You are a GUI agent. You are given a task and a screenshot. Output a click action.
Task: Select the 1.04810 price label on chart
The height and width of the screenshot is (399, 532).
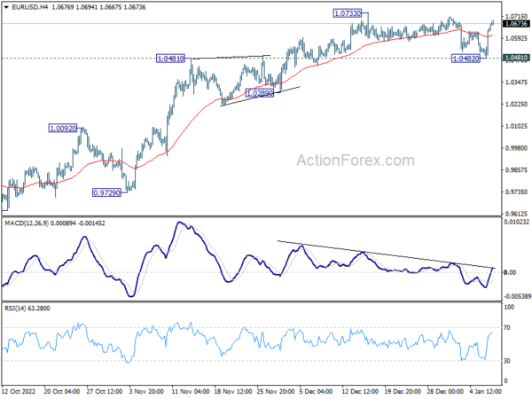point(170,59)
